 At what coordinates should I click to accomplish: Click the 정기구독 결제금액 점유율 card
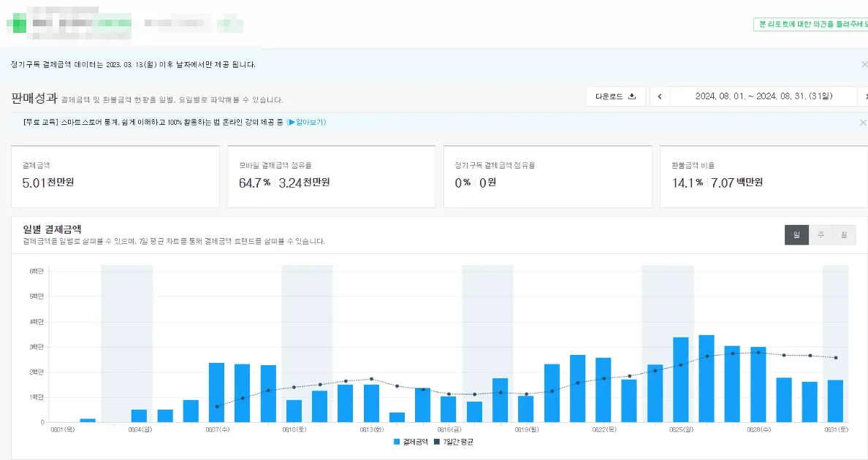click(x=547, y=176)
